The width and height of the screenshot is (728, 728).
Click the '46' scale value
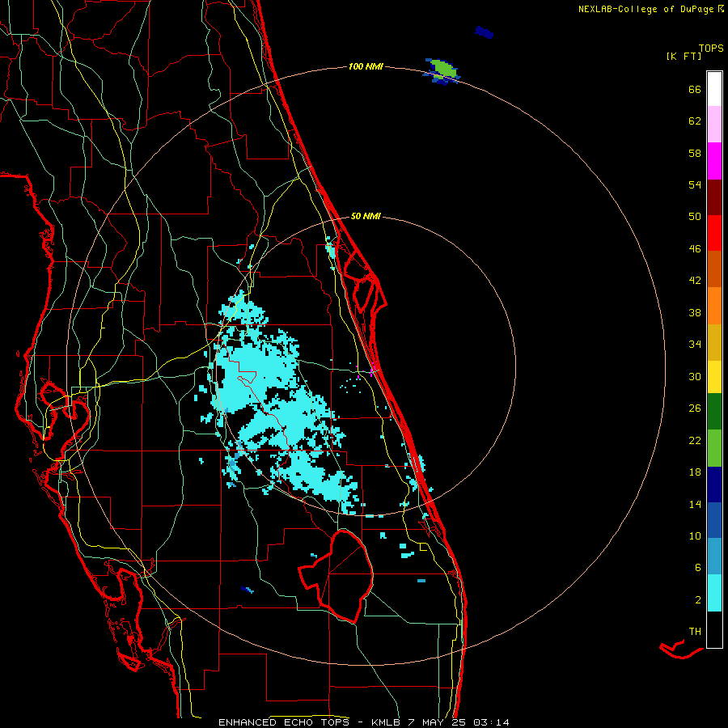[x=695, y=249]
